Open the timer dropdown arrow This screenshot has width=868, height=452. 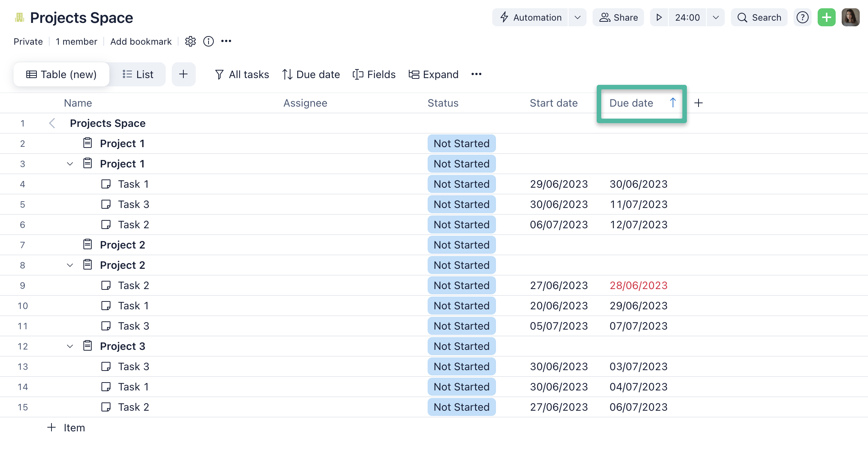click(715, 18)
